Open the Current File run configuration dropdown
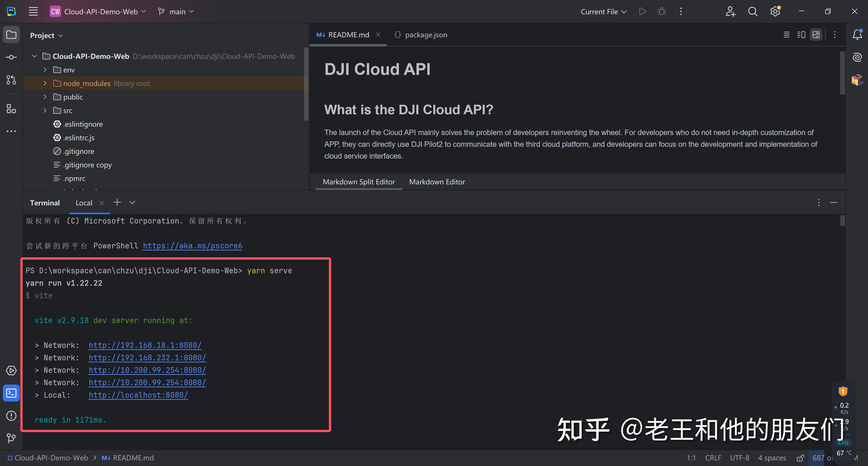The height and width of the screenshot is (466, 868). pos(603,12)
